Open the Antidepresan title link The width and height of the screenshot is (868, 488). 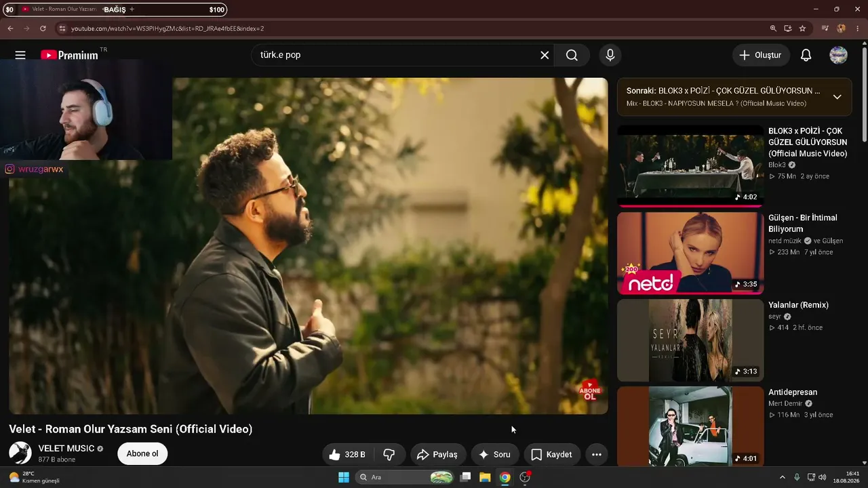point(793,392)
